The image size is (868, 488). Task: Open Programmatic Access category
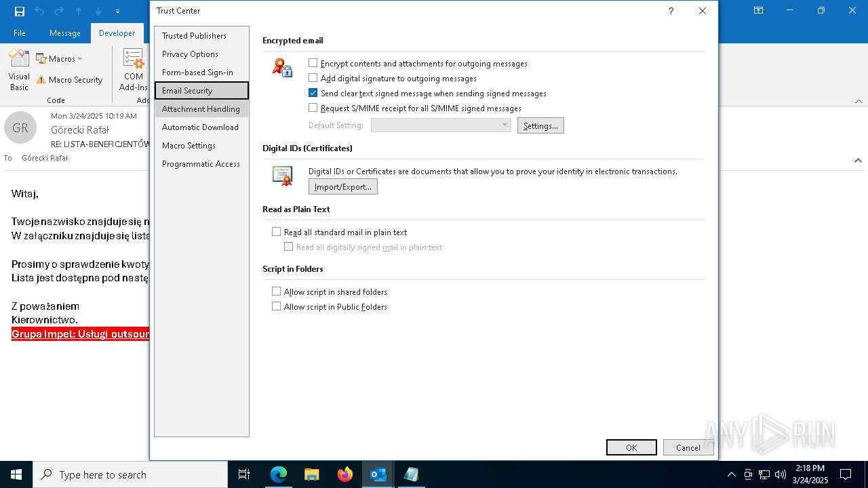coord(201,164)
